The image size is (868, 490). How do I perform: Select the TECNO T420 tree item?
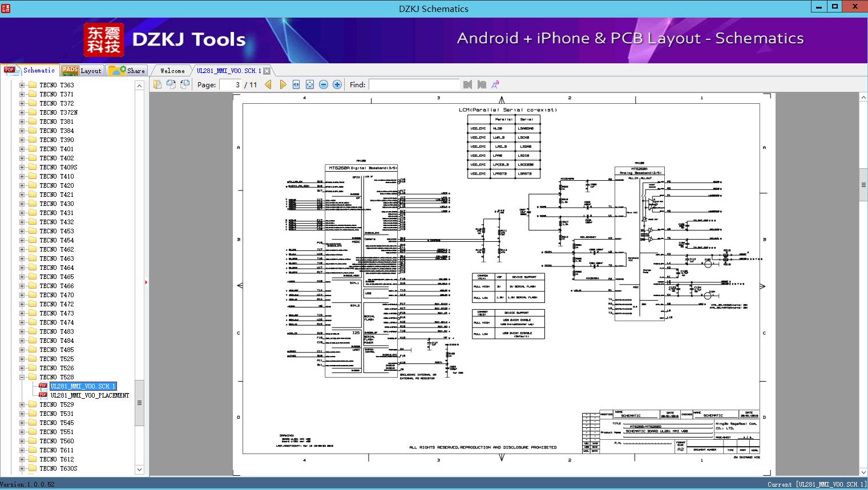pos(56,185)
